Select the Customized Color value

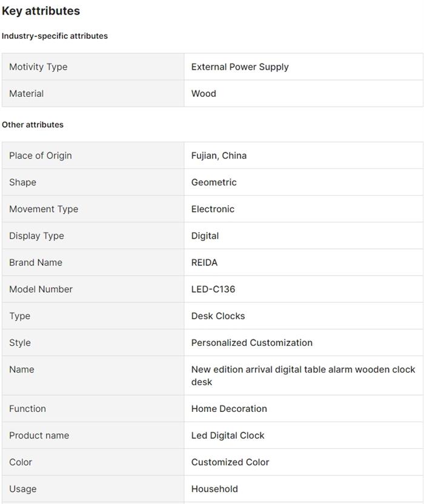(x=230, y=462)
